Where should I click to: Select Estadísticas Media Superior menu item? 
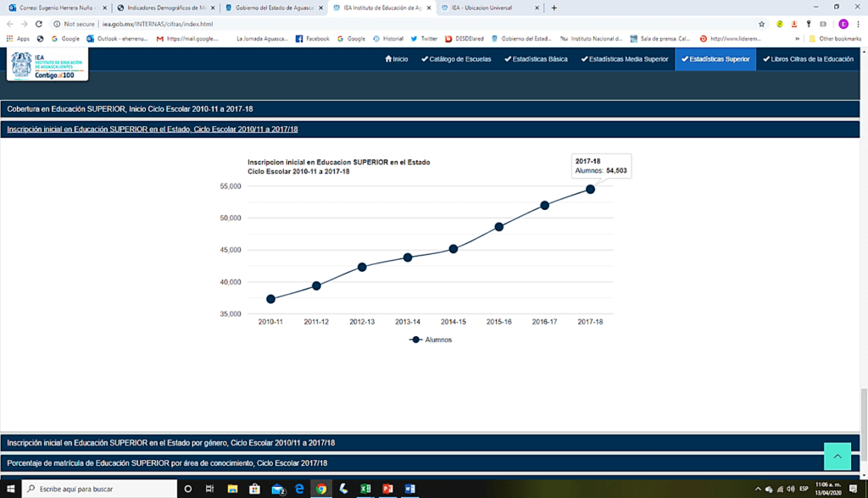click(624, 59)
